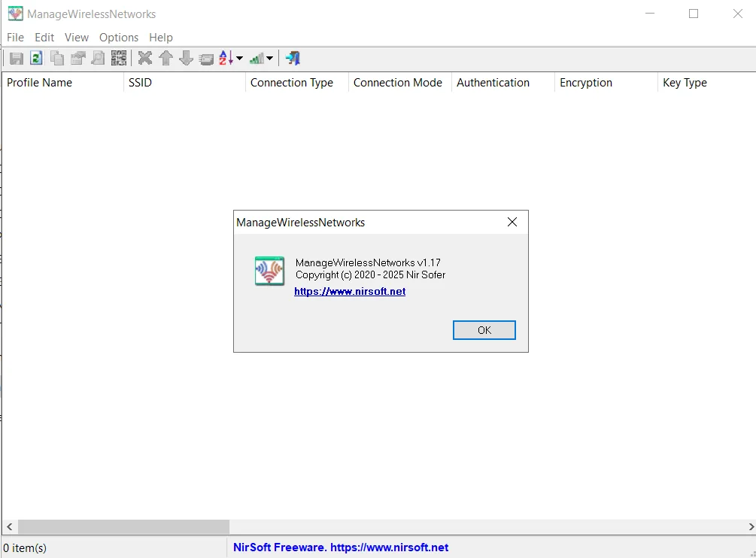Viewport: 756px width, 558px height.
Task: Sort by Profile Name column header
Action: point(62,83)
